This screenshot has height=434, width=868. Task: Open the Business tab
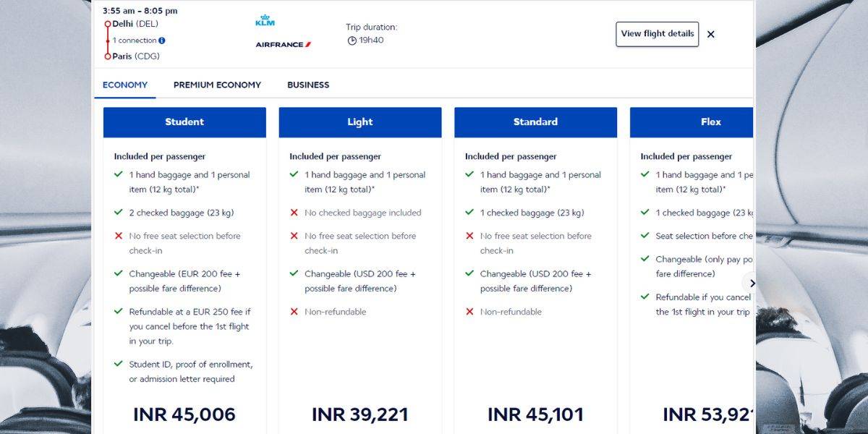(x=307, y=85)
